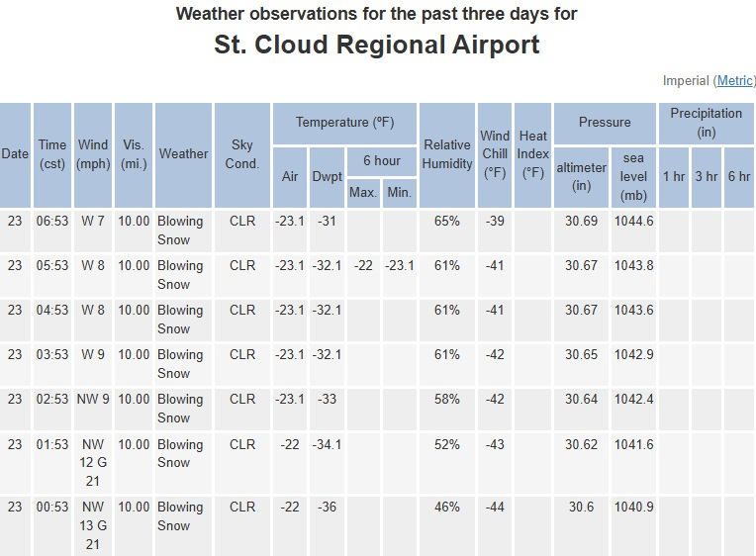Click the sea level (mb) sub-header

coord(633,176)
